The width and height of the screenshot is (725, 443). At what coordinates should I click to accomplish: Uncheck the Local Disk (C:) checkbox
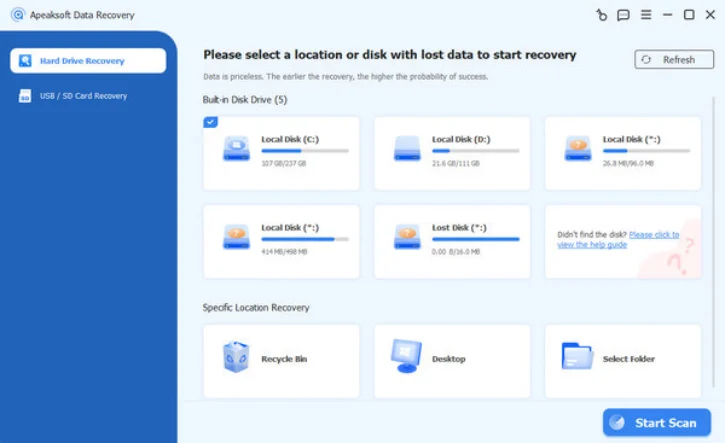pos(209,122)
